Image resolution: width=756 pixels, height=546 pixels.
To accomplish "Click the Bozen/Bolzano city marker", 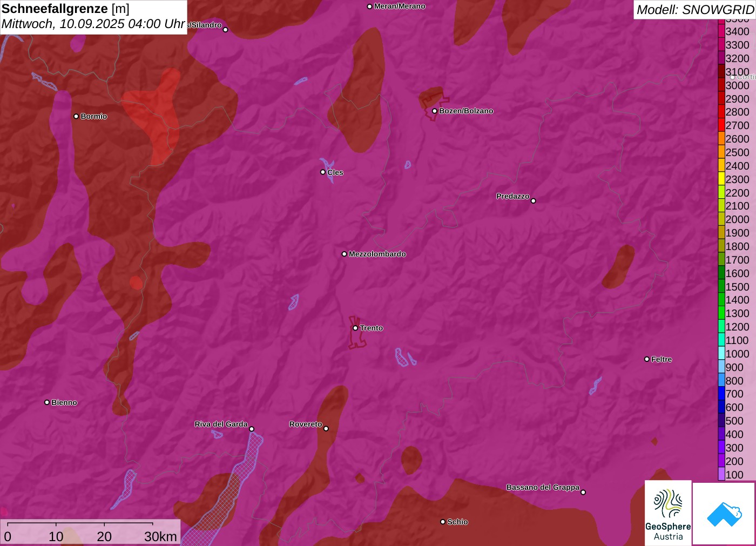I will click(434, 111).
